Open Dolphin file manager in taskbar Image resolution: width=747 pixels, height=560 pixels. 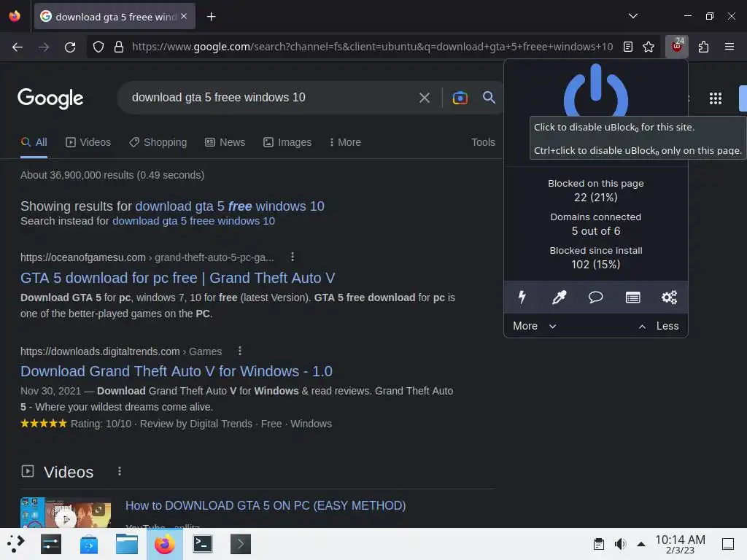coord(127,544)
